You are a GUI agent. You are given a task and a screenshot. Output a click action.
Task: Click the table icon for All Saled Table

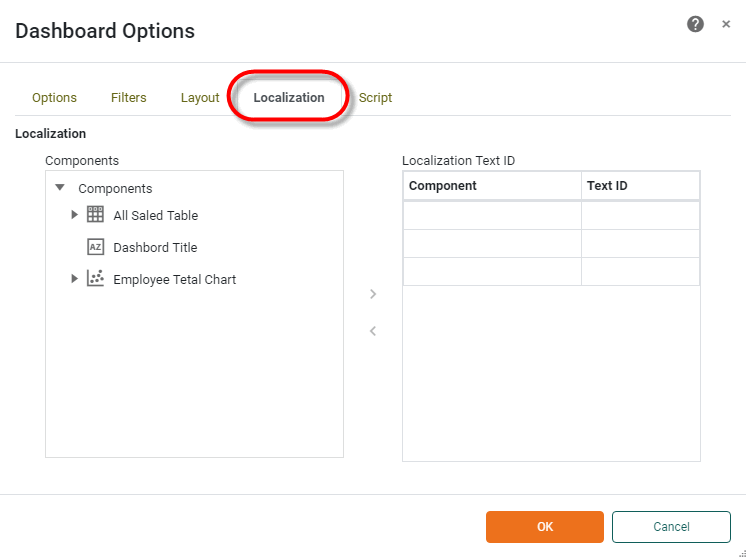[96, 215]
